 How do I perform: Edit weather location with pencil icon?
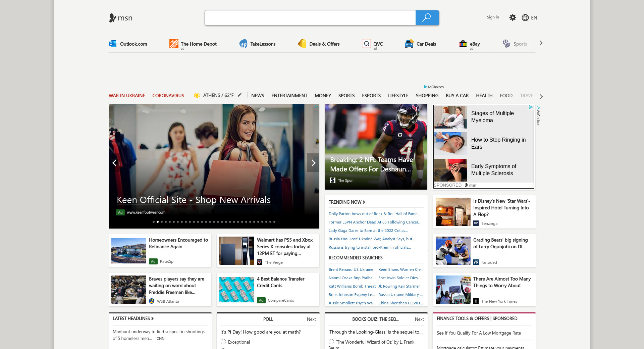pyautogui.click(x=239, y=95)
